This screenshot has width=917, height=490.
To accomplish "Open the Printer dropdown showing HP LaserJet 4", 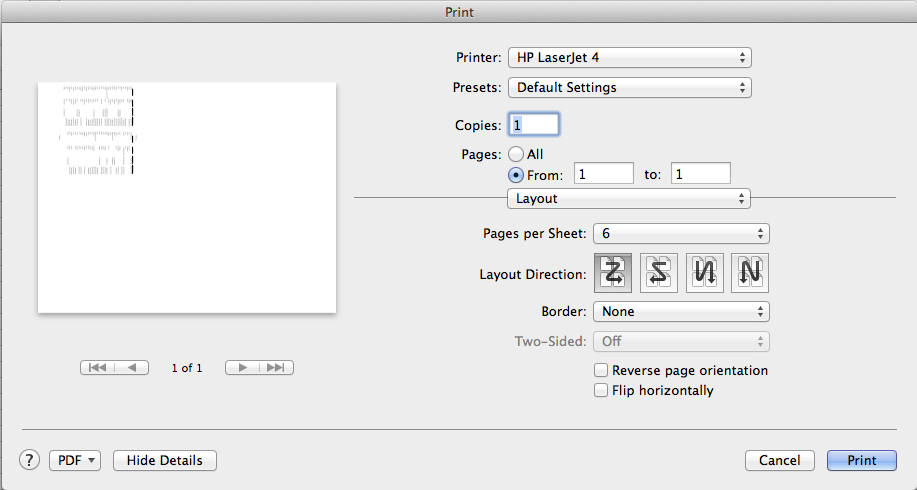I will (629, 58).
